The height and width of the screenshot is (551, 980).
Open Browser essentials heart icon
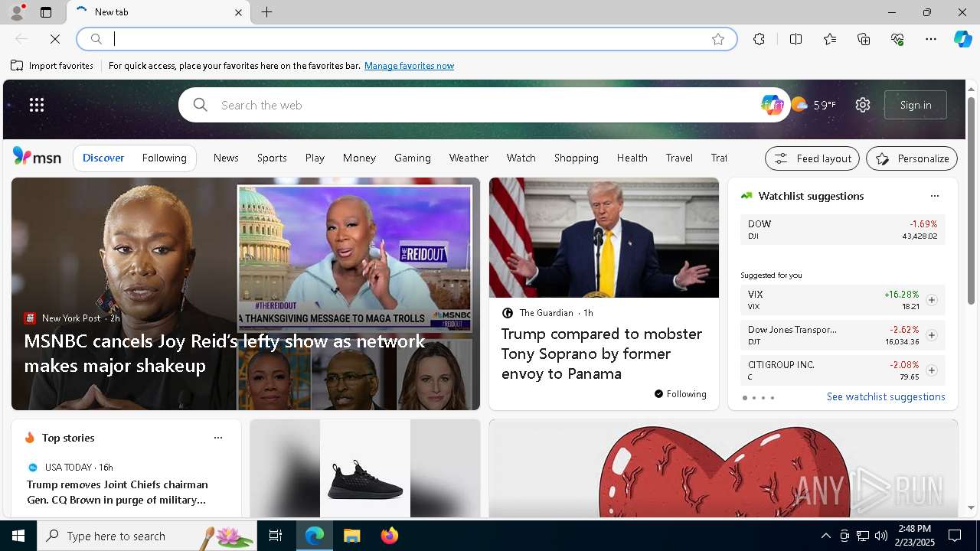click(897, 39)
